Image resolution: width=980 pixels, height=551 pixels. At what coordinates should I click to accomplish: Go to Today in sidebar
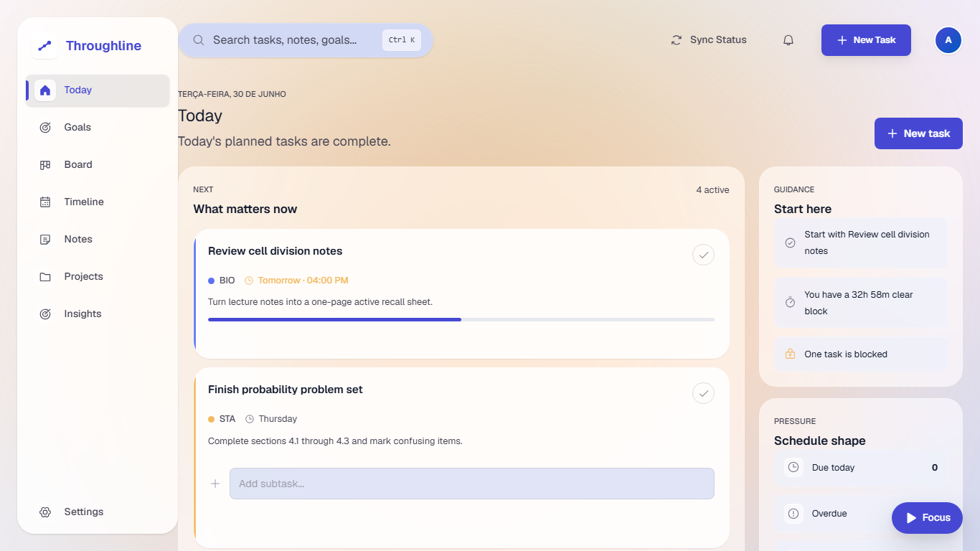click(x=98, y=90)
